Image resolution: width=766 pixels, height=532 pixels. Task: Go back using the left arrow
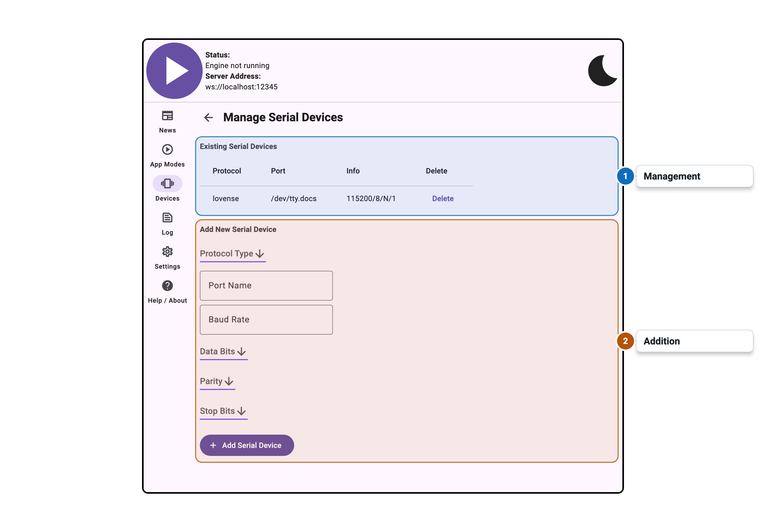[x=208, y=117]
